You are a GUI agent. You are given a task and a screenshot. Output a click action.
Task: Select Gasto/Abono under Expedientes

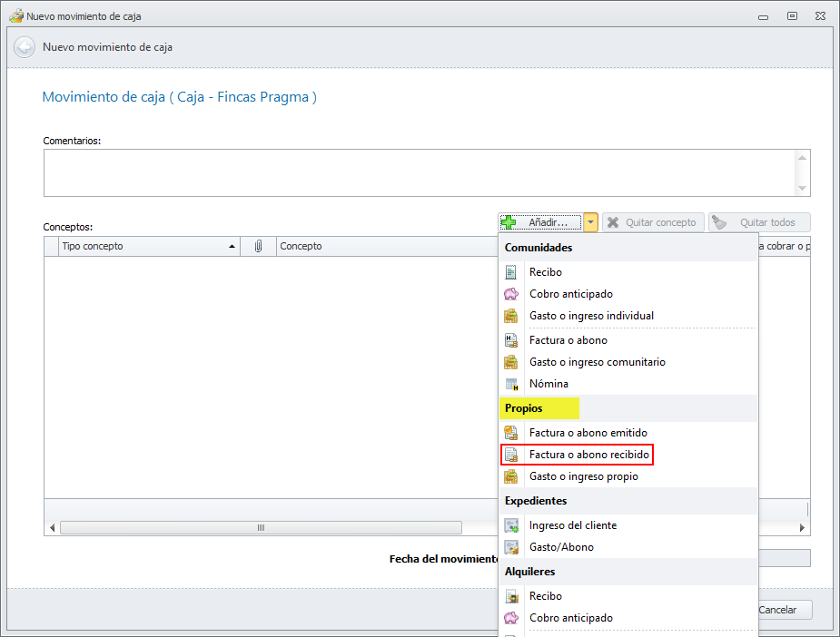tap(628, 547)
